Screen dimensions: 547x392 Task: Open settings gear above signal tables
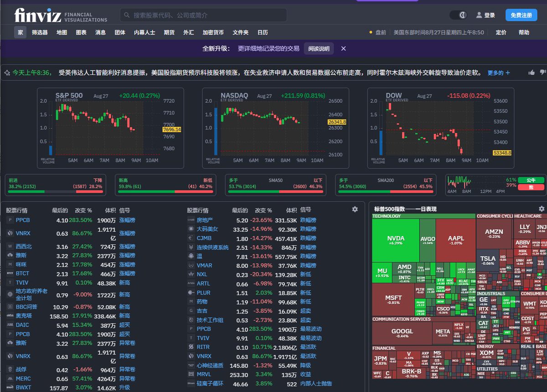pyautogui.click(x=355, y=209)
